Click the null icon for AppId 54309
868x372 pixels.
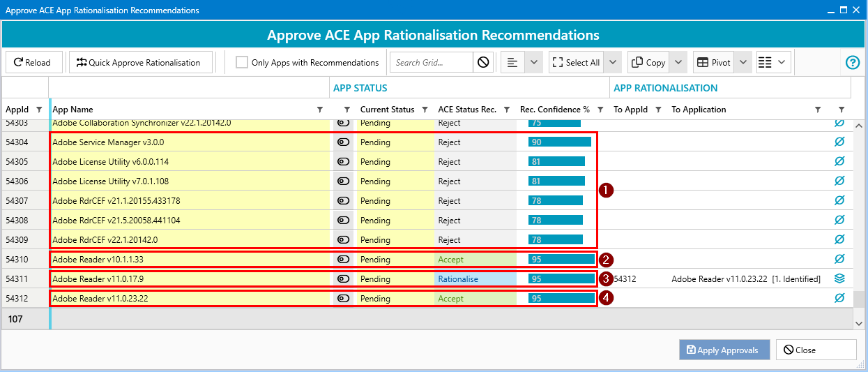pos(839,239)
